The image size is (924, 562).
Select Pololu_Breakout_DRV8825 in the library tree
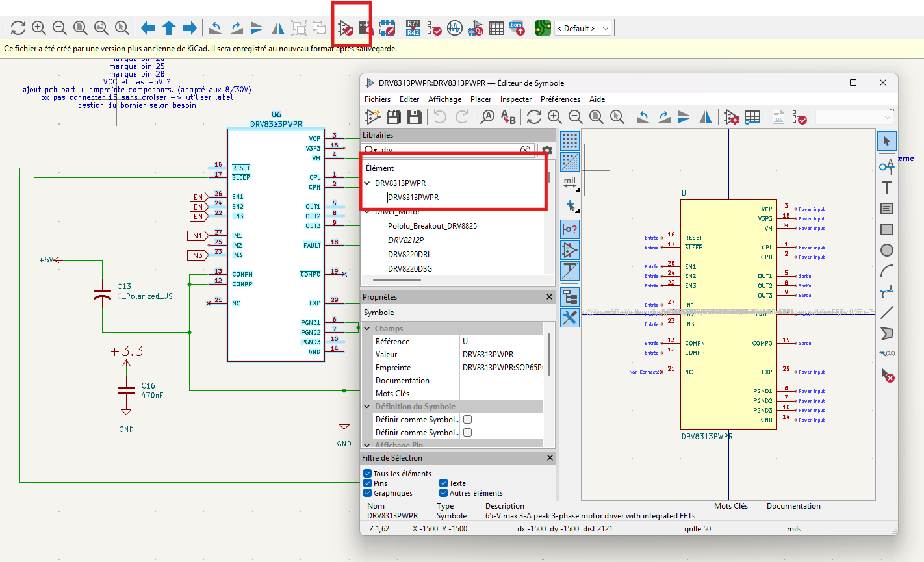coord(432,225)
